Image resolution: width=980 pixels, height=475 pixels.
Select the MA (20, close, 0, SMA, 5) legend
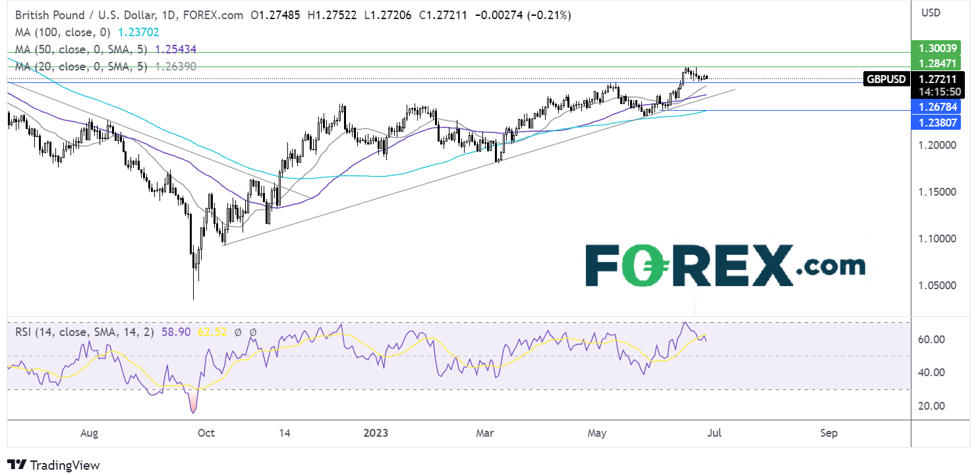[80, 67]
